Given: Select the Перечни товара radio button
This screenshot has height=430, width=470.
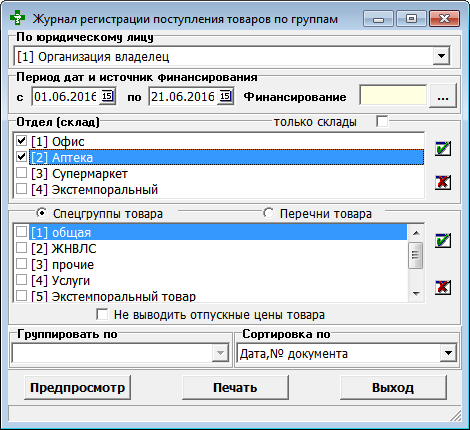Looking at the screenshot, I should pyautogui.click(x=268, y=213).
